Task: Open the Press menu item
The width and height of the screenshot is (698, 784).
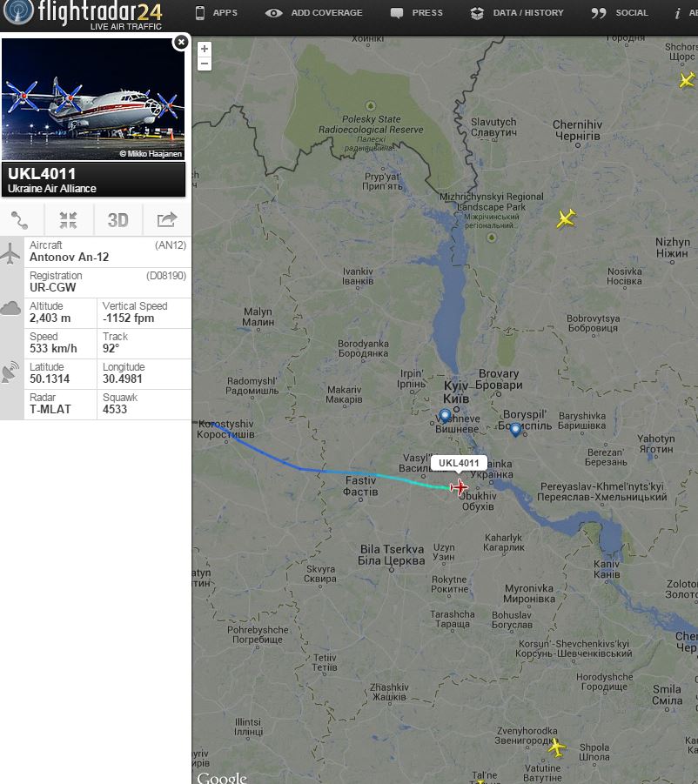Action: [x=417, y=13]
